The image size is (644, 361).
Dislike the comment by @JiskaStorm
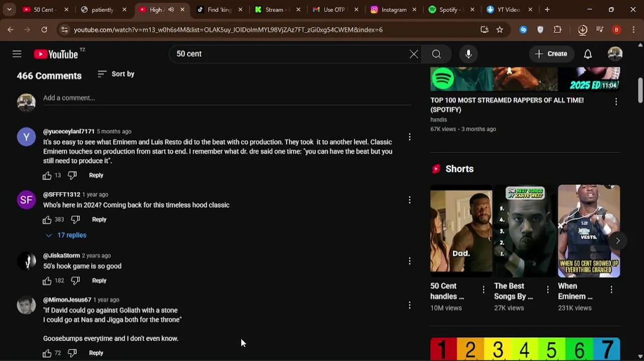[x=75, y=281]
